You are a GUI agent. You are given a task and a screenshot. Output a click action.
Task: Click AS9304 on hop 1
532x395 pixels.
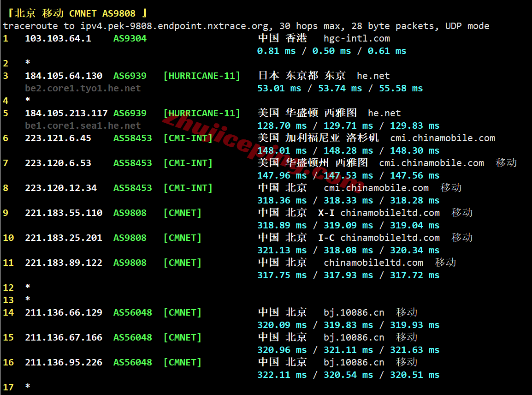point(130,38)
